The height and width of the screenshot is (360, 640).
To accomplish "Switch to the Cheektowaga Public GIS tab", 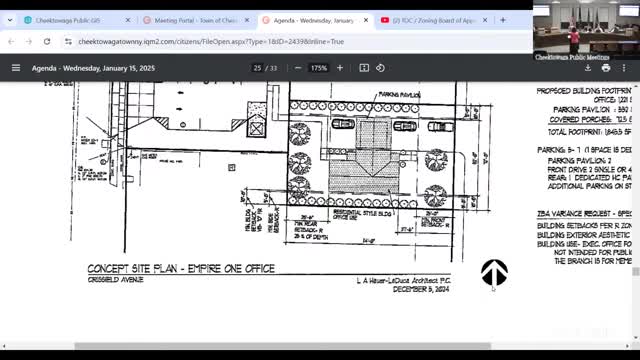I will click(x=68, y=20).
